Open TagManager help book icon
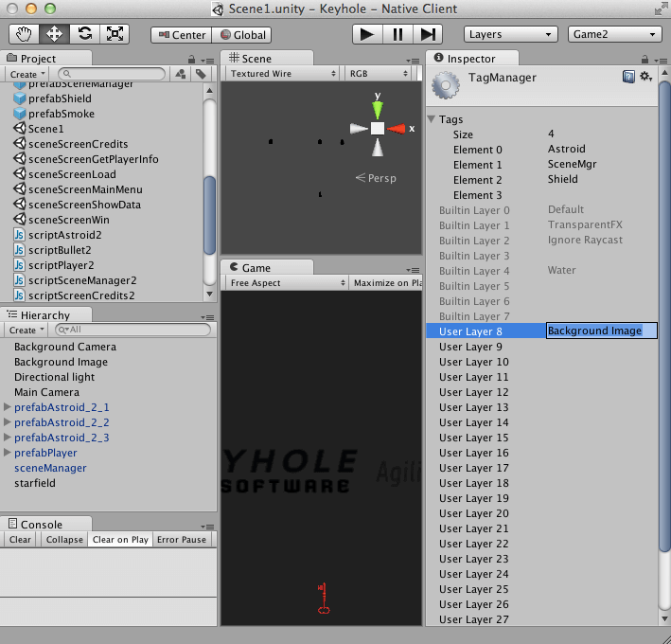This screenshot has width=671, height=644. pos(628,77)
